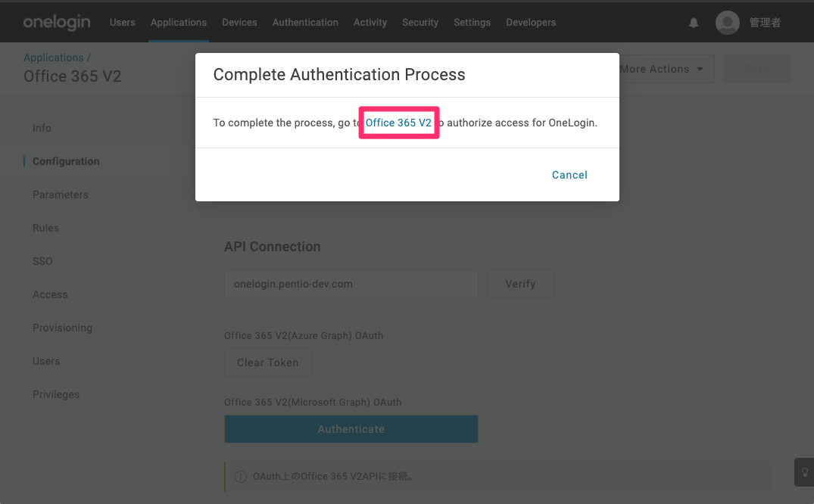Viewport: 814px width, 504px height.
Task: Open the Devices menu
Action: (x=239, y=22)
